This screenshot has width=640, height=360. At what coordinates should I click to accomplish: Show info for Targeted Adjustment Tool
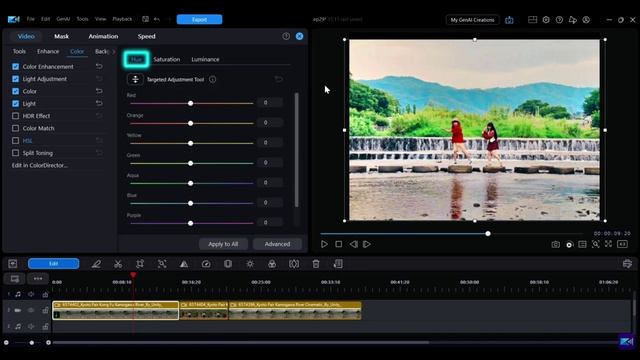(213, 79)
